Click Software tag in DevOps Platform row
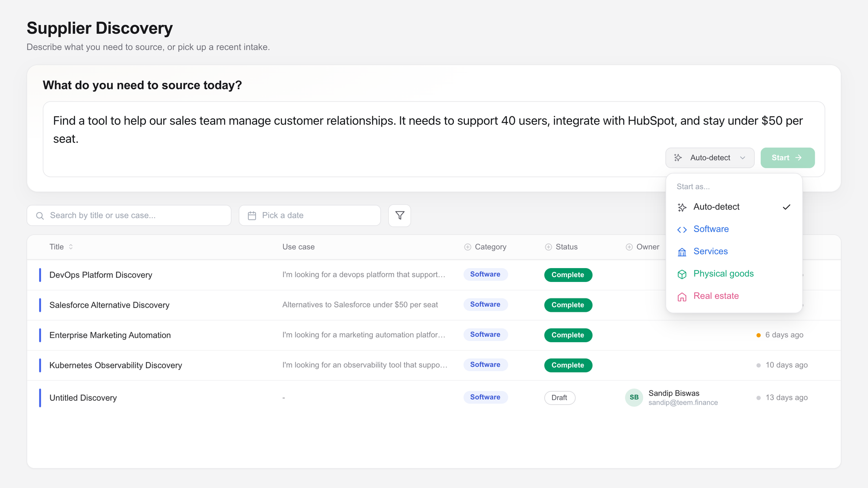Viewport: 868px width, 488px height. pos(485,274)
